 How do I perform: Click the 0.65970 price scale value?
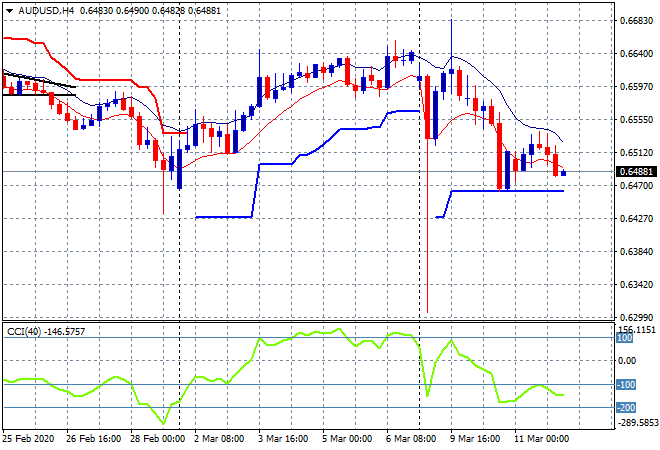[636, 87]
